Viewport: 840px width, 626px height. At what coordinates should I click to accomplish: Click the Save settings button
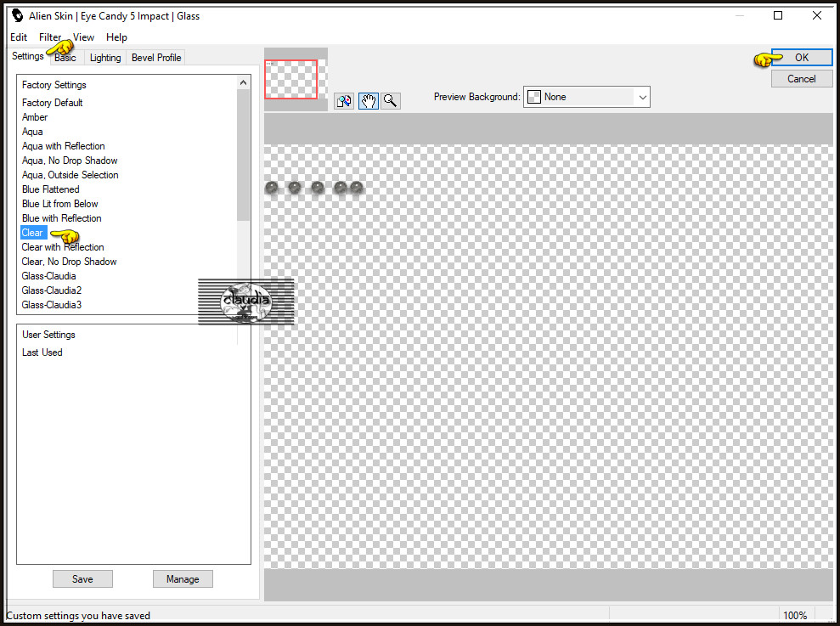82,578
